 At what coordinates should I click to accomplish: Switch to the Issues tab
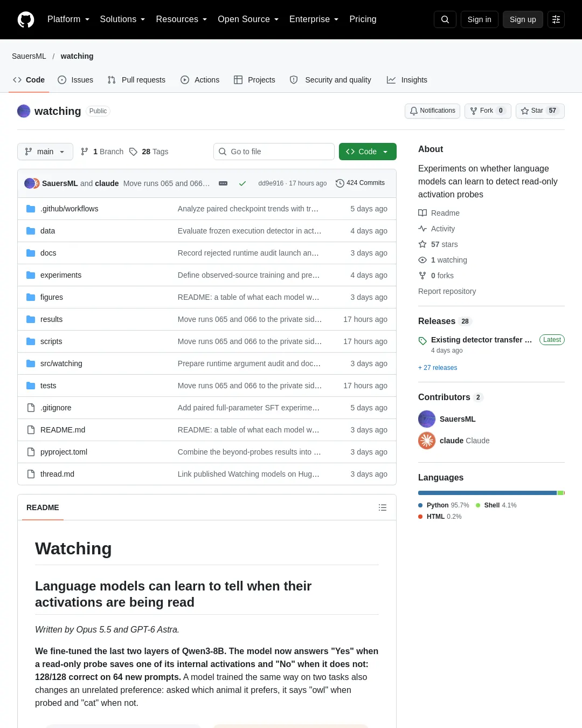tap(75, 80)
